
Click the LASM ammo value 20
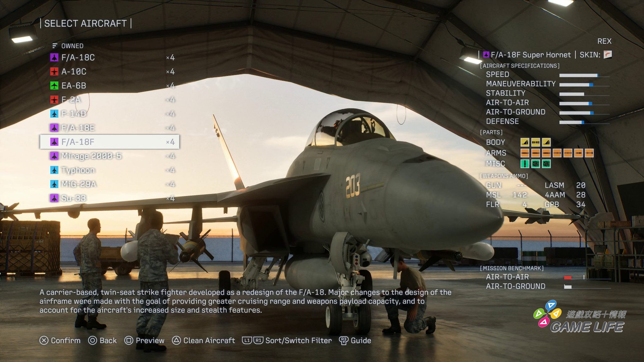(x=580, y=185)
